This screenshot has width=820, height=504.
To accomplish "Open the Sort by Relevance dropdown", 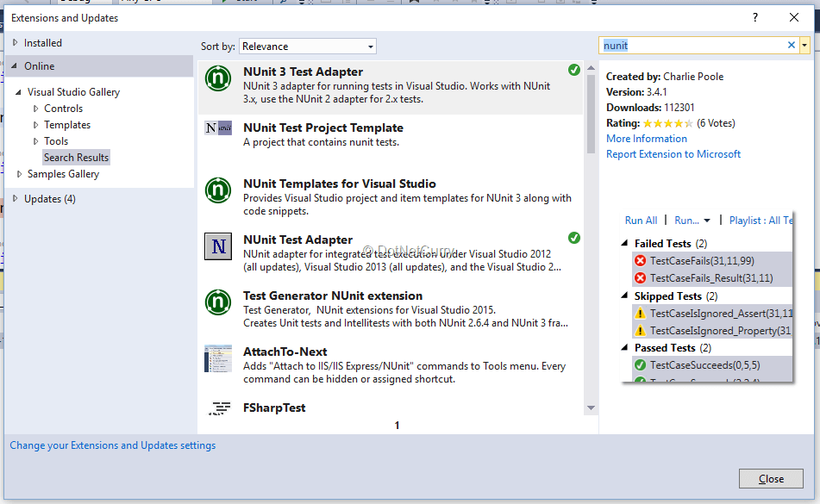I will pos(308,47).
